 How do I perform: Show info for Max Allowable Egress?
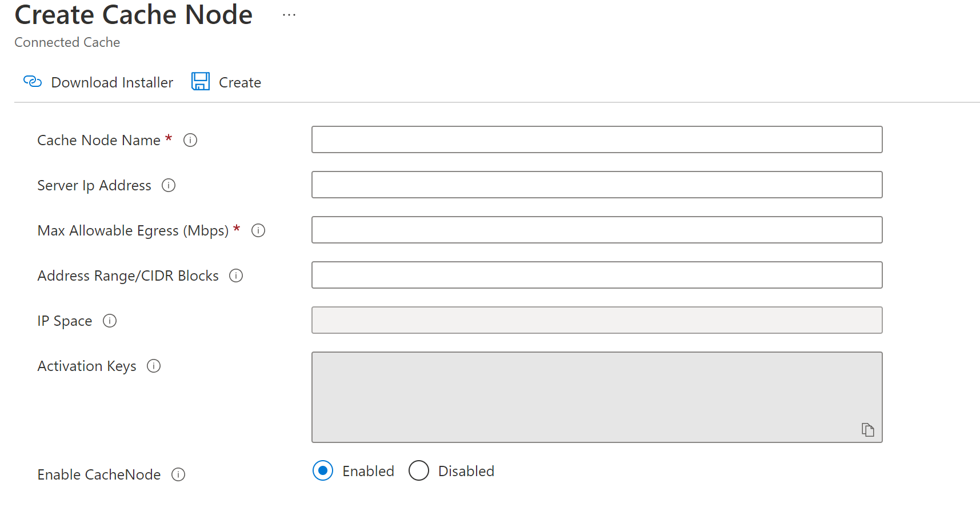[258, 230]
